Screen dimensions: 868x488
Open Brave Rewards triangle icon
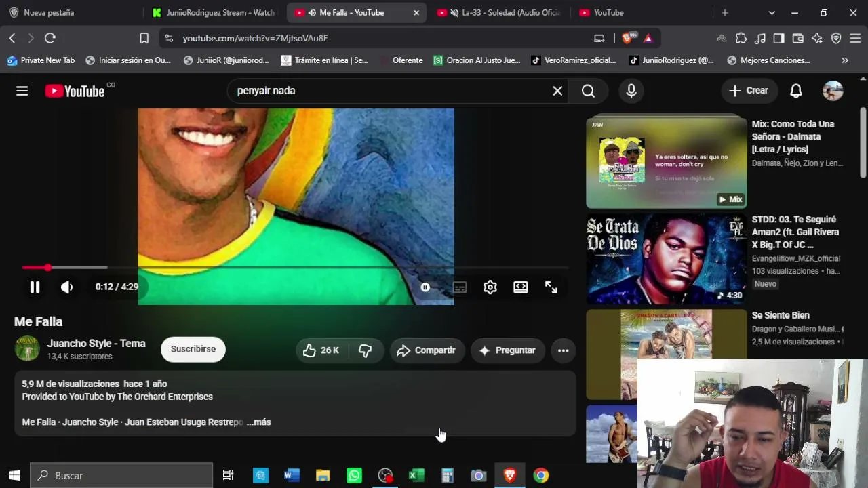[x=648, y=39]
